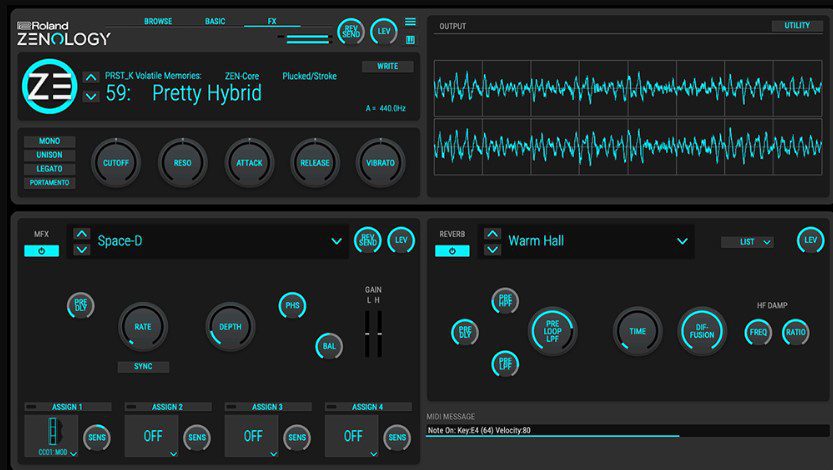Switch to the BASIC tab
The width and height of the screenshot is (833, 470).
(215, 21)
